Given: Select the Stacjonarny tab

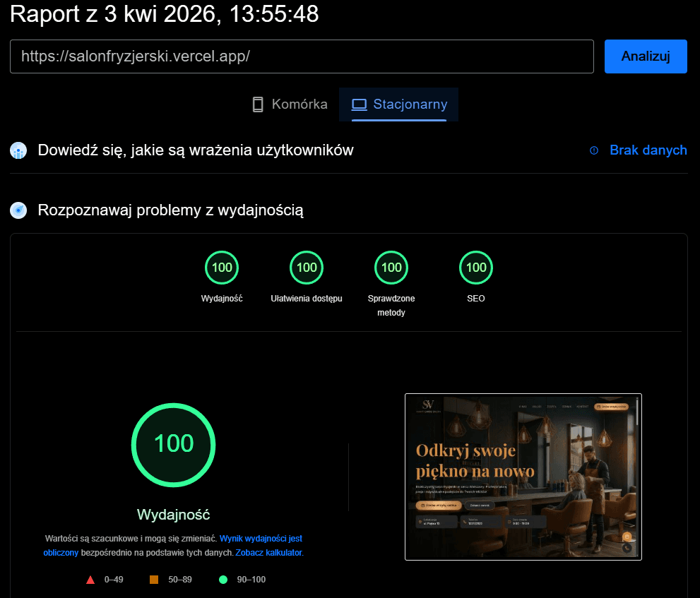Looking at the screenshot, I should click(x=398, y=104).
